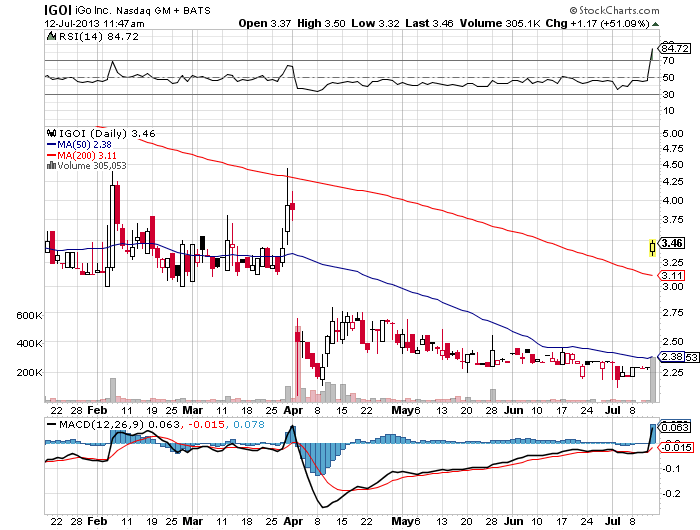Click the Last 3.46 value in header

429,23
